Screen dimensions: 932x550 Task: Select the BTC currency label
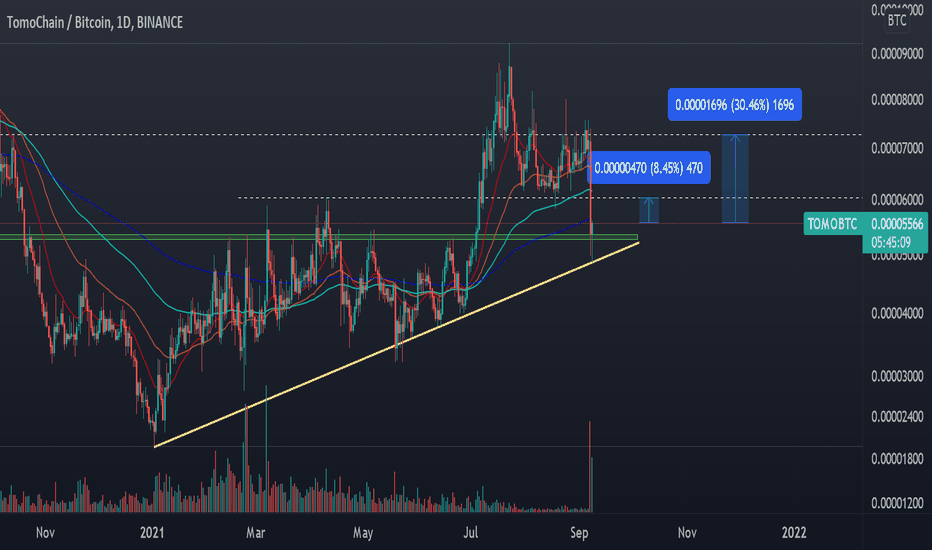(896, 21)
